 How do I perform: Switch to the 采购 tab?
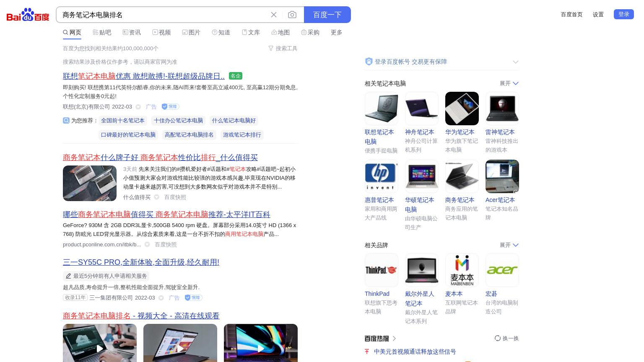(310, 32)
